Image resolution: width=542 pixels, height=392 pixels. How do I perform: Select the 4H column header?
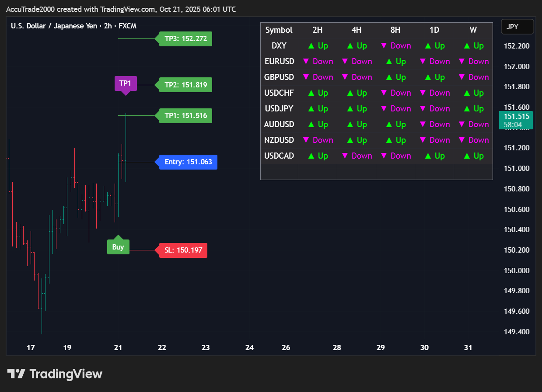coord(356,30)
